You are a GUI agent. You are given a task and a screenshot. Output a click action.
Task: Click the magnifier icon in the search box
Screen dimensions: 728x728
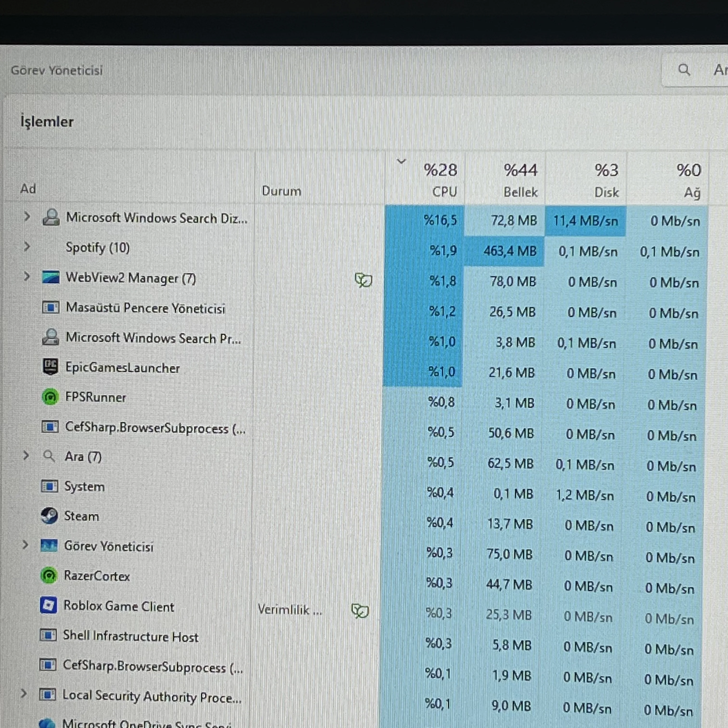pyautogui.click(x=684, y=70)
